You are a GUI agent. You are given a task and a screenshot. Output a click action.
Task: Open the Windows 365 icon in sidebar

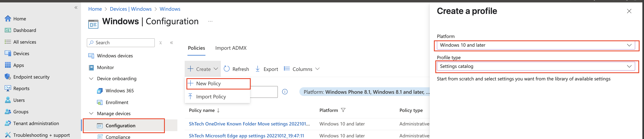tap(100, 91)
